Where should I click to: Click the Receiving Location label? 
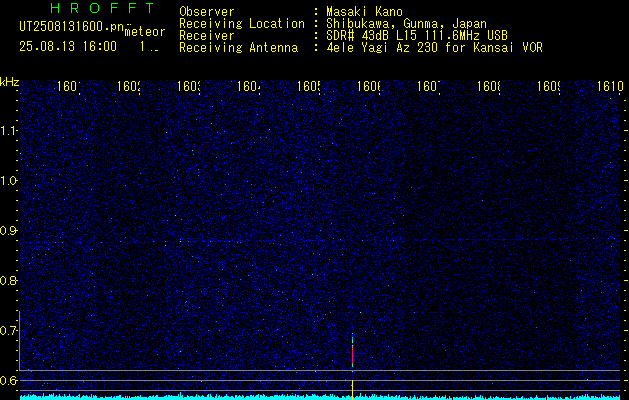tap(242, 24)
